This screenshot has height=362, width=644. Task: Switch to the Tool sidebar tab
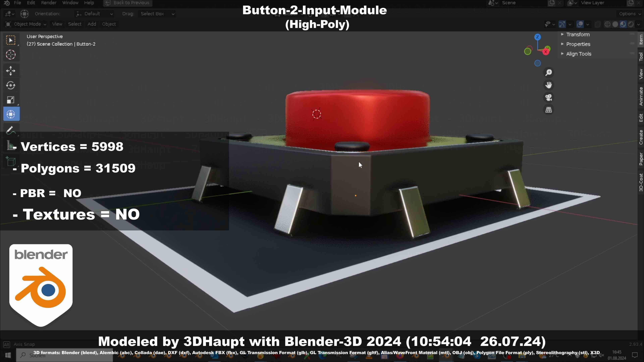[x=641, y=57]
